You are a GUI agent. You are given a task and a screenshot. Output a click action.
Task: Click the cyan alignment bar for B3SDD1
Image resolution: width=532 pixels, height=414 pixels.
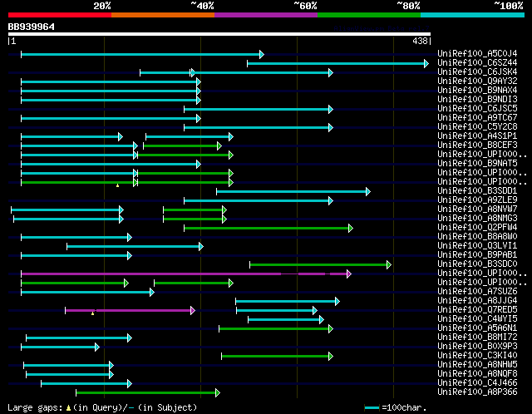tap(292, 192)
